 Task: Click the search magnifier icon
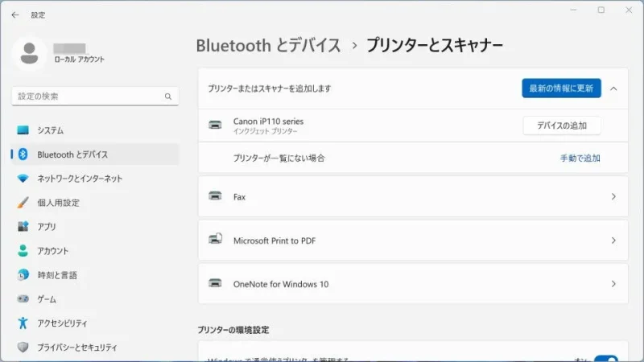(x=168, y=97)
